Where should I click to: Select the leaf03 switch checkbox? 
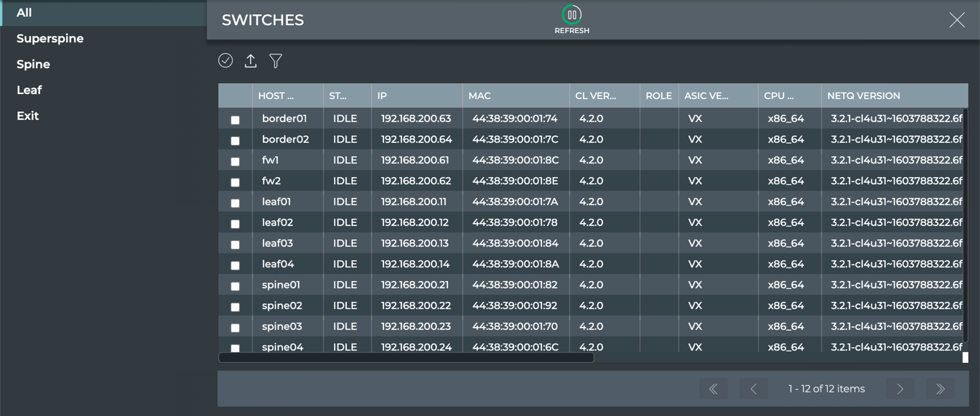[x=235, y=245]
